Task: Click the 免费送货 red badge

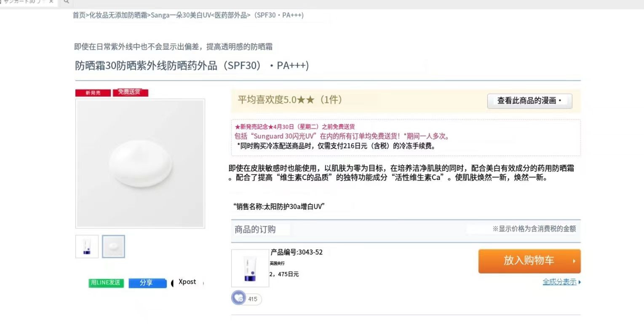Action: [x=130, y=92]
